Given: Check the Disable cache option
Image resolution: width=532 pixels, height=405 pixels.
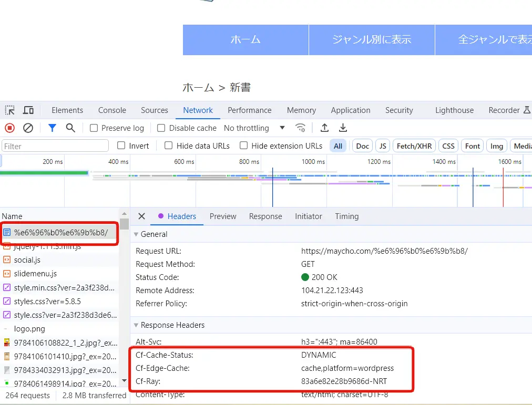Looking at the screenshot, I should point(161,128).
